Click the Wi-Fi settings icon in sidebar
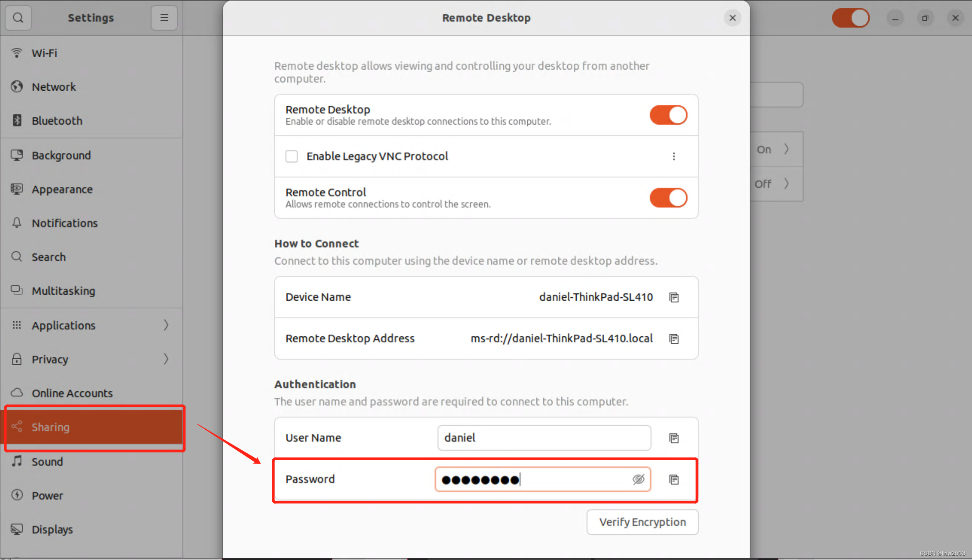The image size is (972, 560). point(18,53)
